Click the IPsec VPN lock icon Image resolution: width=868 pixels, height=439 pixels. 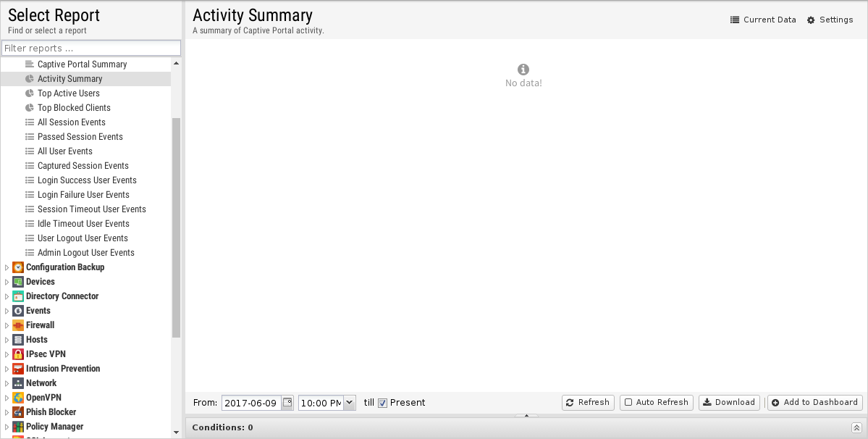[x=17, y=354]
